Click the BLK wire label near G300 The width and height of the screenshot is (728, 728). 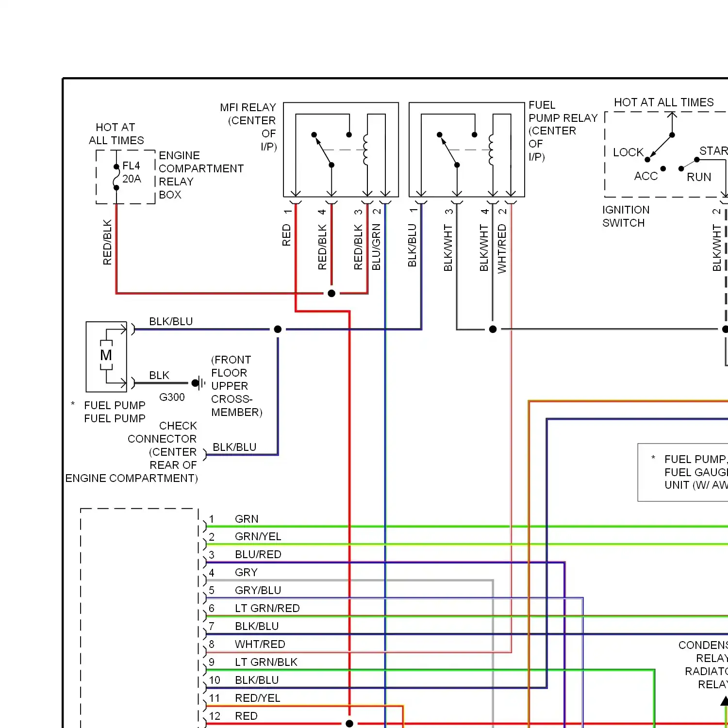click(x=159, y=375)
